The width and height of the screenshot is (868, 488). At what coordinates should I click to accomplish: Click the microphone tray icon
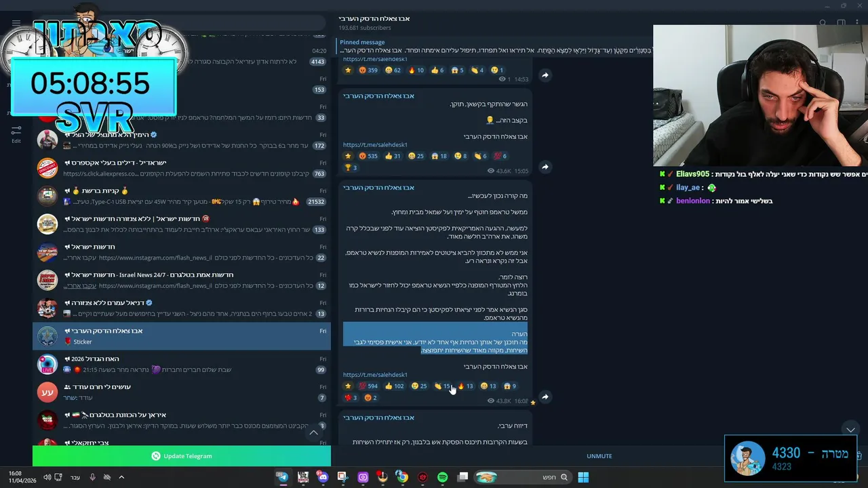pos(92,477)
